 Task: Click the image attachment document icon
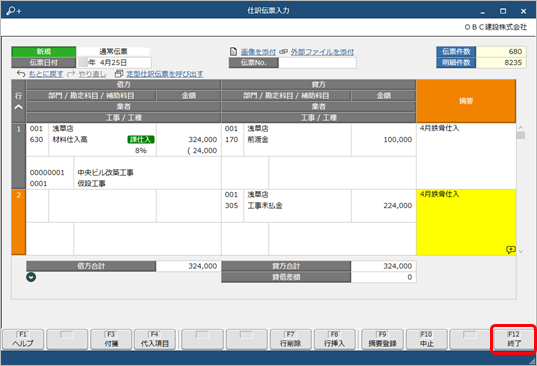click(233, 52)
